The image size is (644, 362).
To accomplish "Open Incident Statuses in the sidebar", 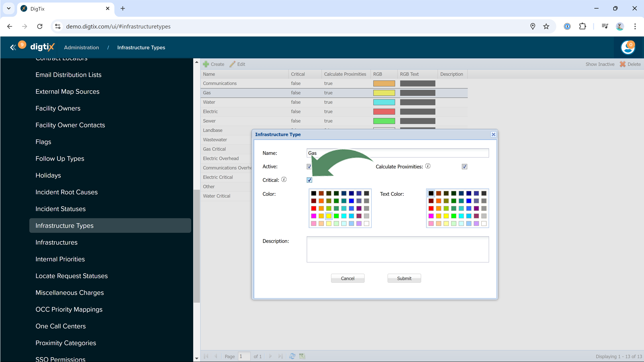I will tap(60, 209).
